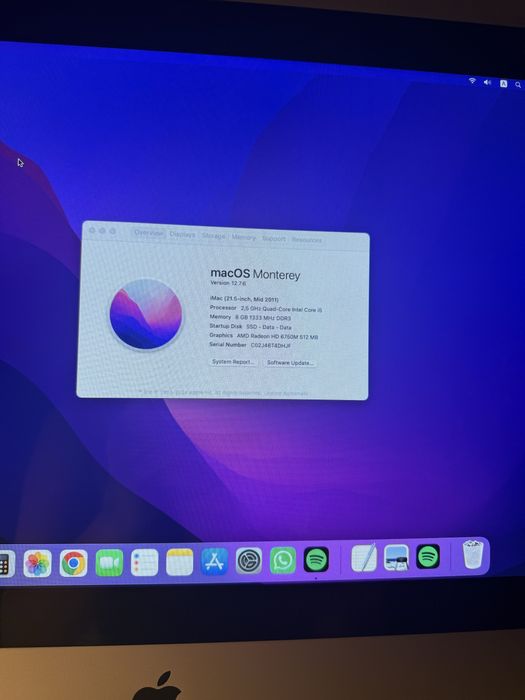The width and height of the screenshot is (525, 700).
Task: Minimize the About This Mac window
Action: [102, 230]
